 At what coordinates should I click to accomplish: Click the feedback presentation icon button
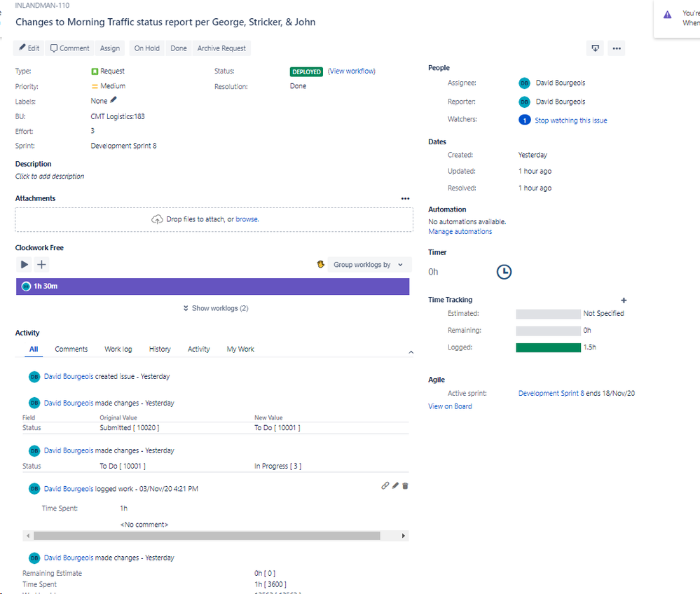click(x=595, y=48)
